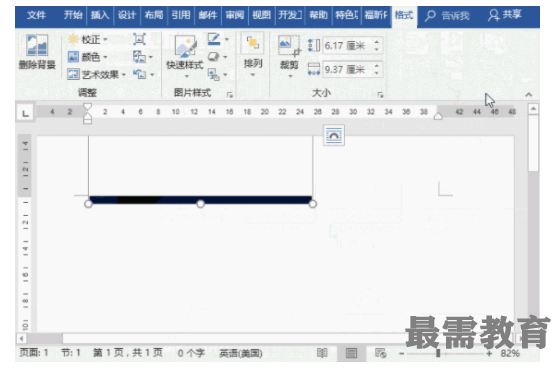Collapse the ribbon with the chevron
The width and height of the screenshot is (557, 372).
pyautogui.click(x=529, y=95)
